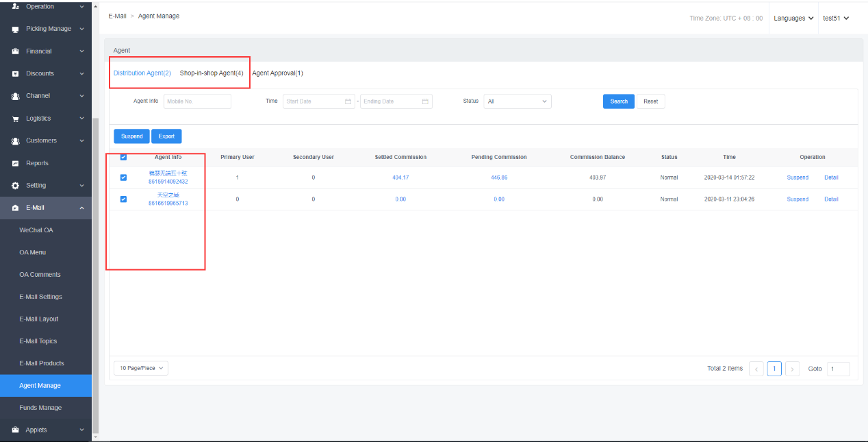Click the Logistics cart icon
This screenshot has height=442, width=868.
click(x=15, y=119)
